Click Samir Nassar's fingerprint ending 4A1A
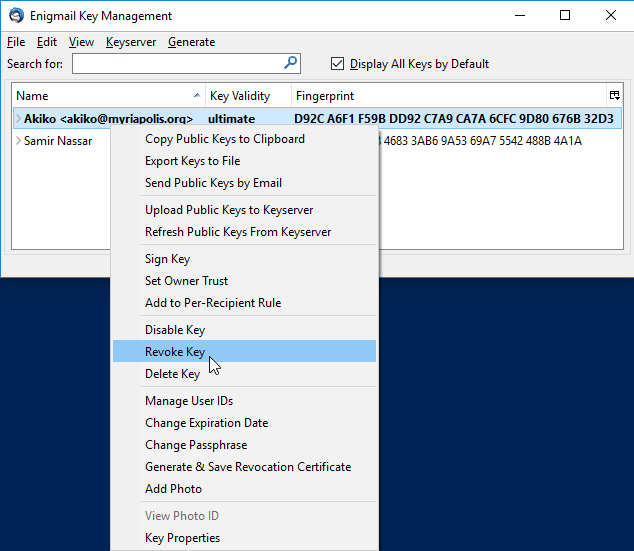Image resolution: width=634 pixels, height=551 pixels. click(x=481, y=141)
